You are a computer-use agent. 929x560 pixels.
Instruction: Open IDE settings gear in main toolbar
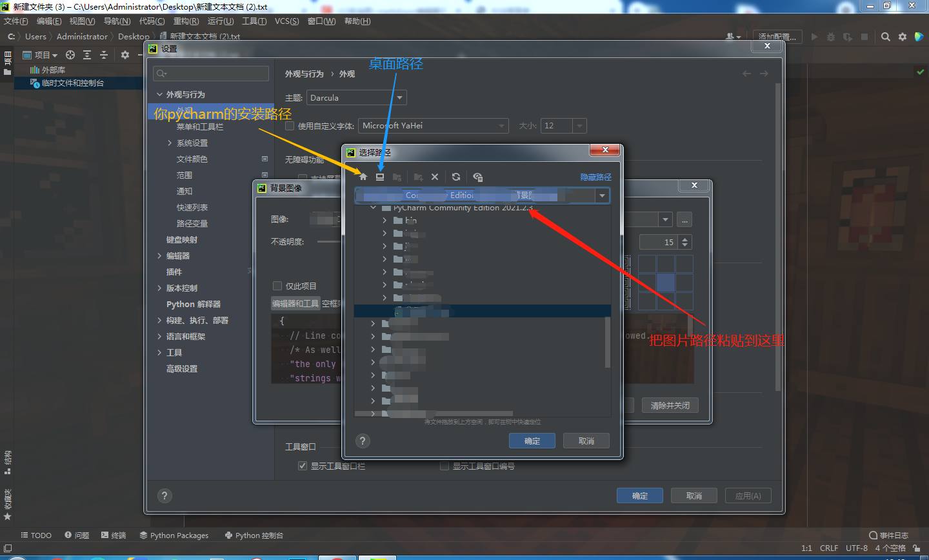coord(903,37)
